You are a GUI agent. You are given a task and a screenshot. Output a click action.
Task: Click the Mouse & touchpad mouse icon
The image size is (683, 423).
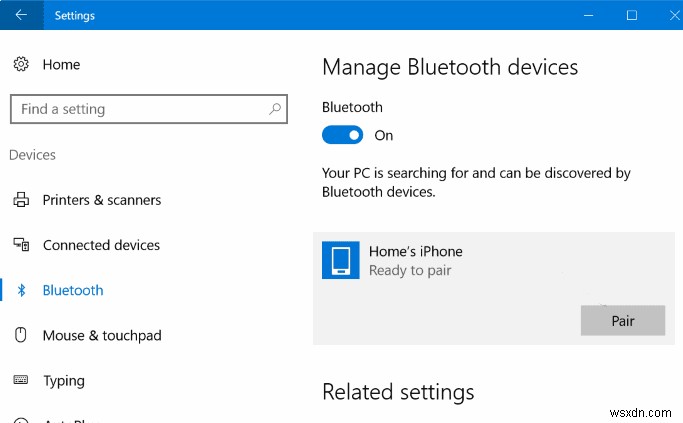(21, 336)
